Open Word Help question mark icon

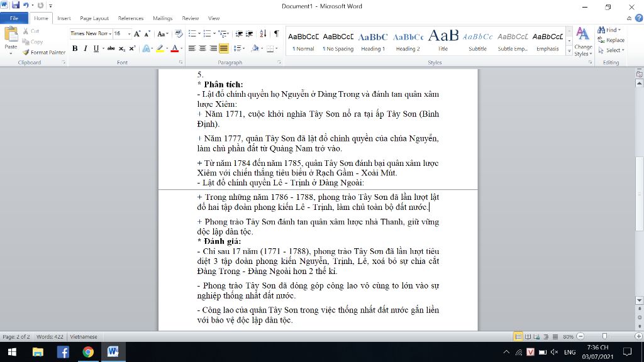pyautogui.click(x=639, y=18)
